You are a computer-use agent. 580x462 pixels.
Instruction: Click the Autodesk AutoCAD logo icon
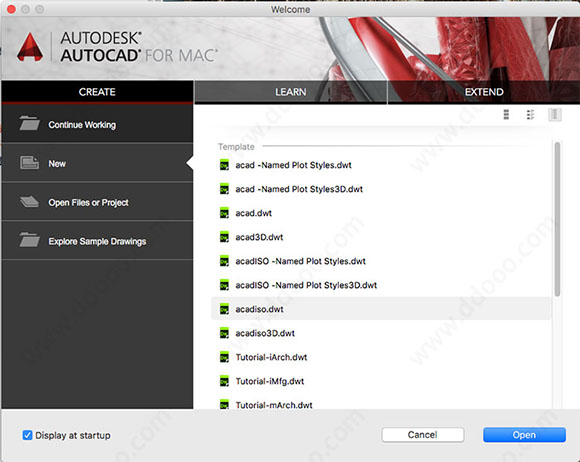[30, 47]
